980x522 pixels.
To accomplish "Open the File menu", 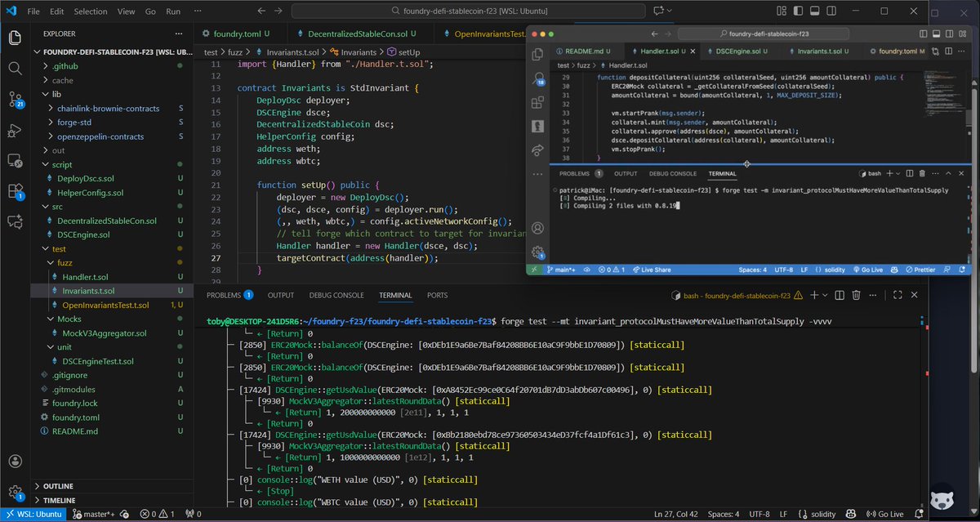I will (x=33, y=11).
